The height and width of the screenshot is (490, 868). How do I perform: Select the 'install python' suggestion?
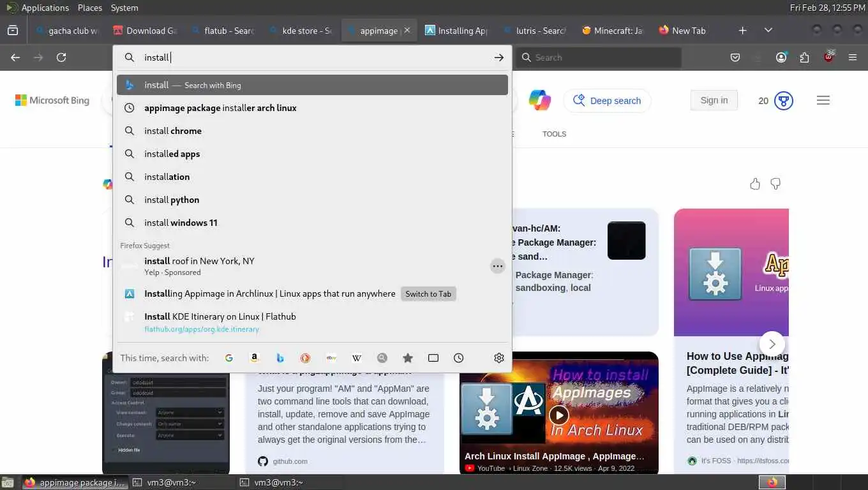312,200
